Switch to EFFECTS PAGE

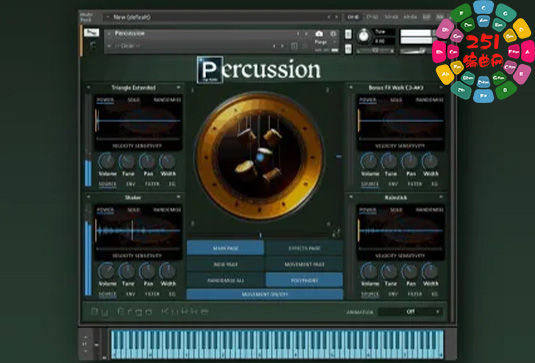click(x=304, y=248)
